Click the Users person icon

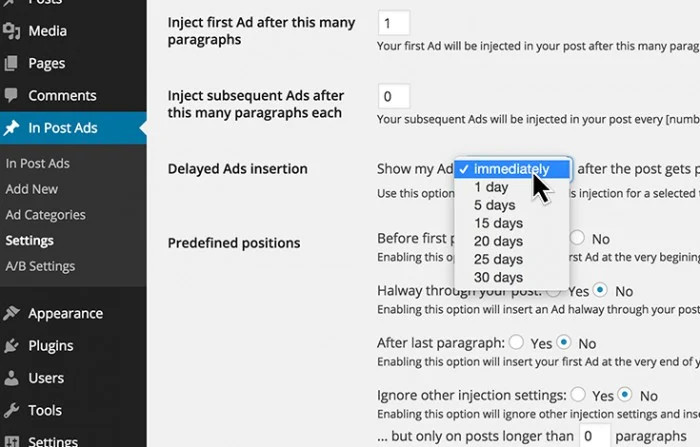pos(12,378)
